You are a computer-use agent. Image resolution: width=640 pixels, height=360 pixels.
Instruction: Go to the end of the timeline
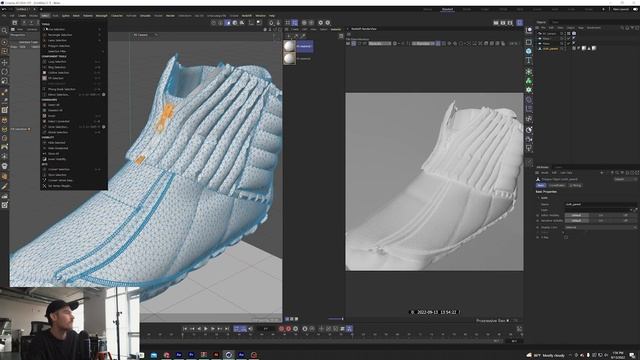(227, 329)
